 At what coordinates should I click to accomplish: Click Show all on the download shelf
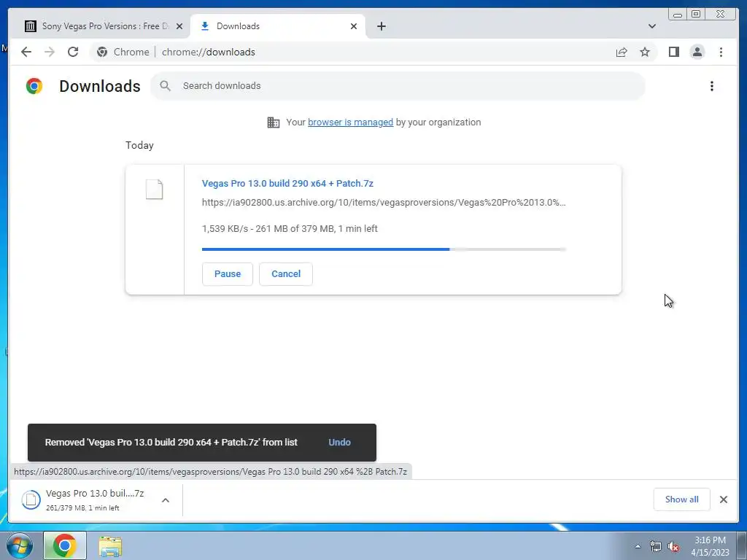point(682,499)
